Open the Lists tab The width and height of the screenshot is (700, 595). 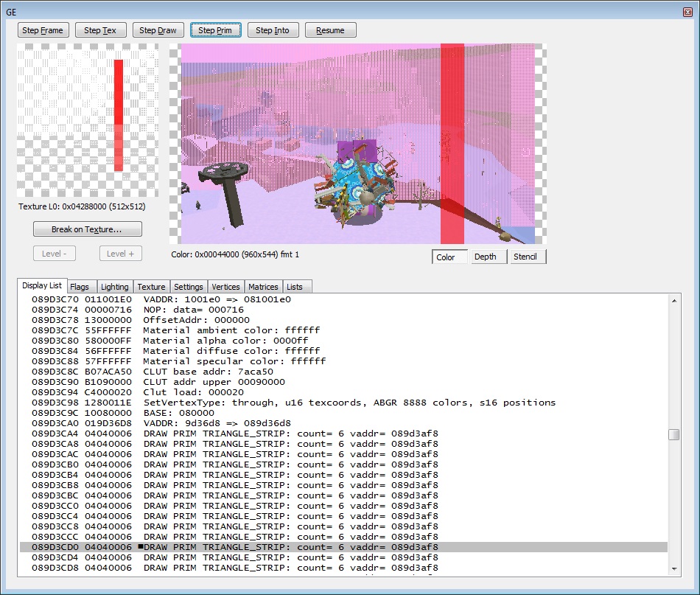pos(295,287)
